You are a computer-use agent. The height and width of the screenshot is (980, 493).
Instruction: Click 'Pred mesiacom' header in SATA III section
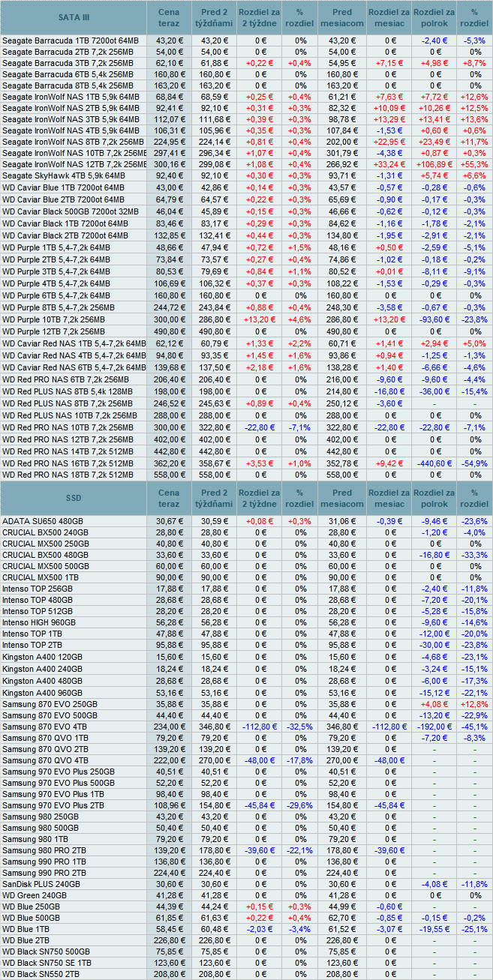342,18
